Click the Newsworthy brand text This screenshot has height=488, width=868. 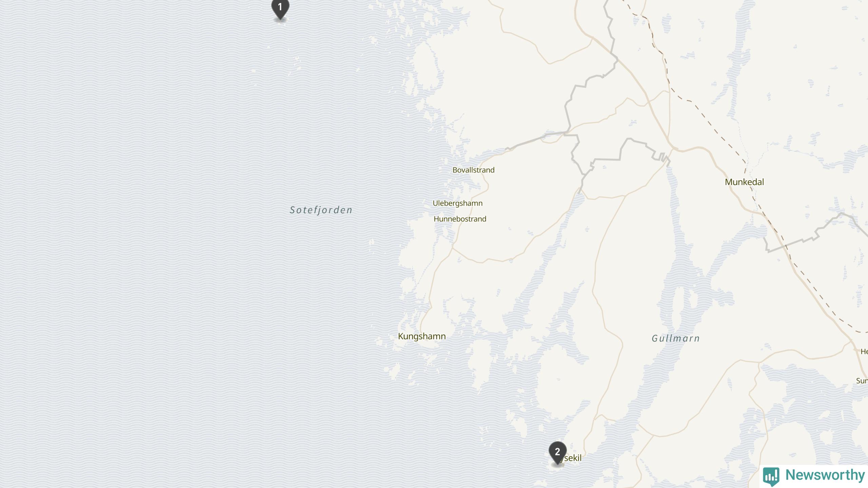(825, 475)
